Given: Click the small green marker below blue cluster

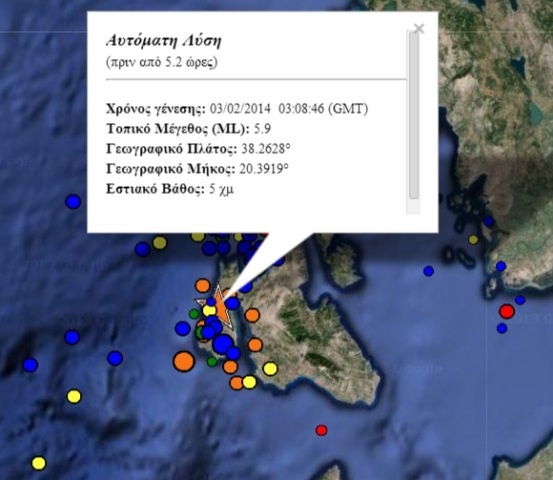Looking at the screenshot, I should tap(212, 361).
